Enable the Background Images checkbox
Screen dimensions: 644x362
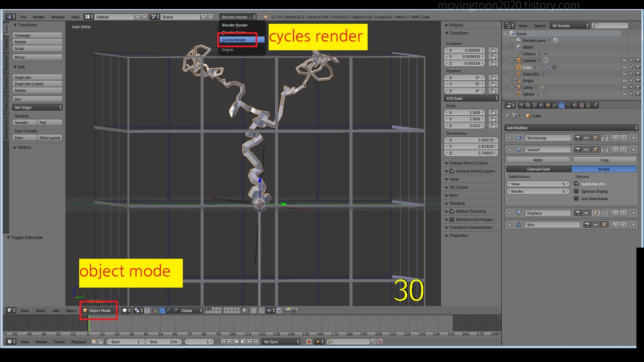[452, 219]
